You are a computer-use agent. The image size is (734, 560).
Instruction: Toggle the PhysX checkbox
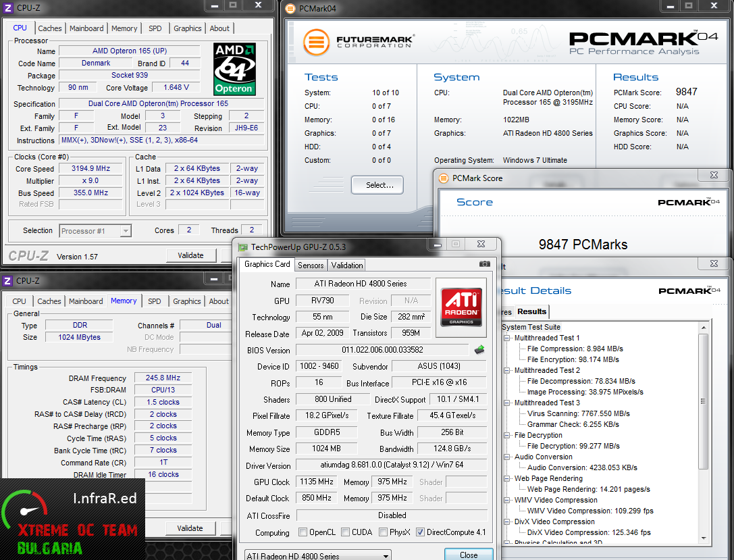click(384, 532)
